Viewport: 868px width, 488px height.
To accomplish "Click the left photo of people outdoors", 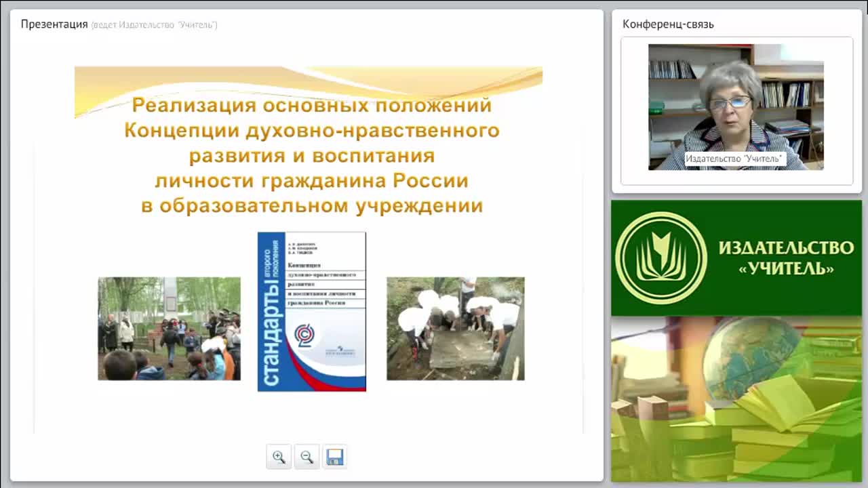I will tap(169, 329).
